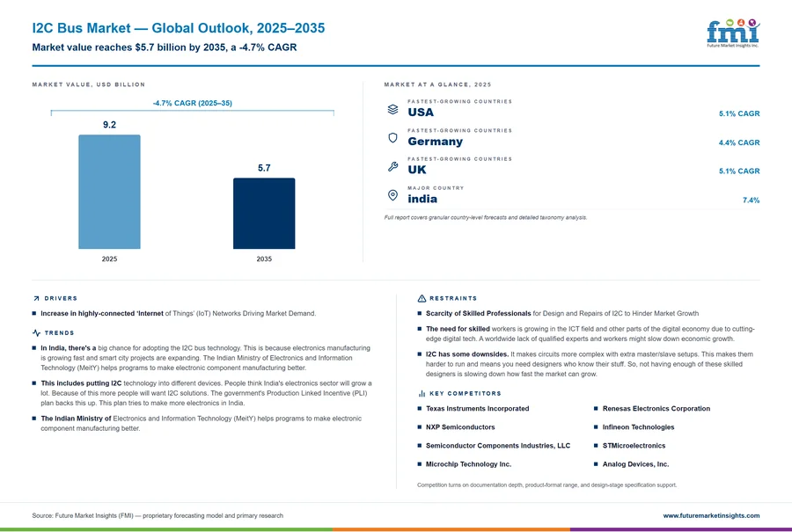Select Infineon Technologies competitor

(x=638, y=427)
